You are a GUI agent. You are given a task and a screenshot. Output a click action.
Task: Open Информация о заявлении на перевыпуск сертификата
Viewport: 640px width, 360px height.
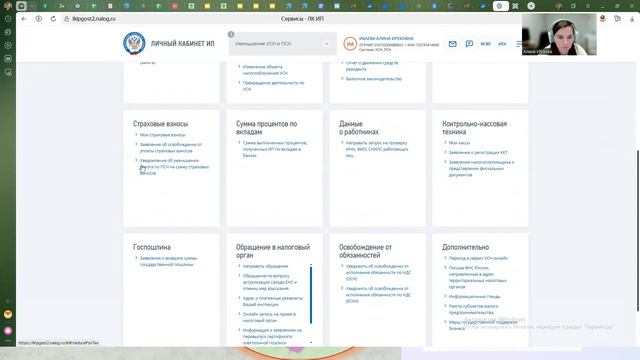tap(272, 336)
